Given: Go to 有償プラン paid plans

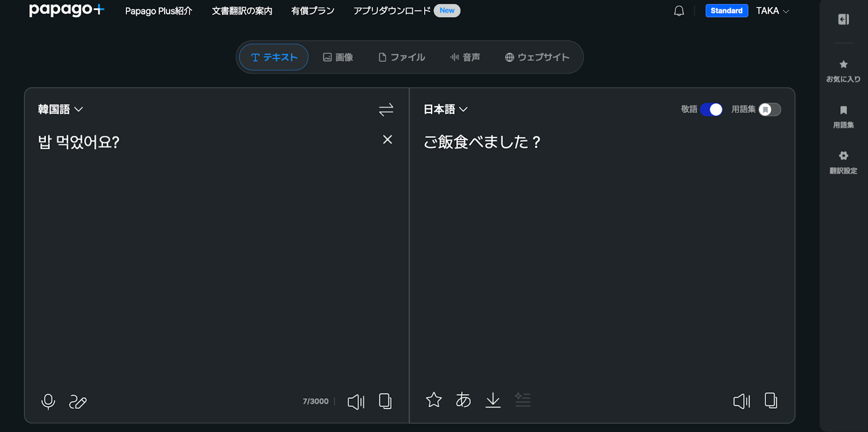Looking at the screenshot, I should [x=313, y=11].
